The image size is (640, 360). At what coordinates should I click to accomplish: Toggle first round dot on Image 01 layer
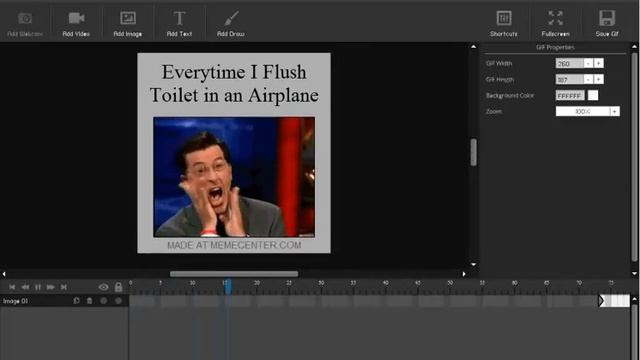(104, 301)
